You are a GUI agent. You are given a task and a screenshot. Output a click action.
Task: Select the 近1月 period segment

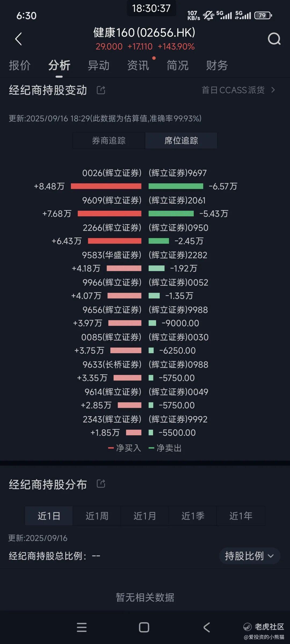pos(145,516)
